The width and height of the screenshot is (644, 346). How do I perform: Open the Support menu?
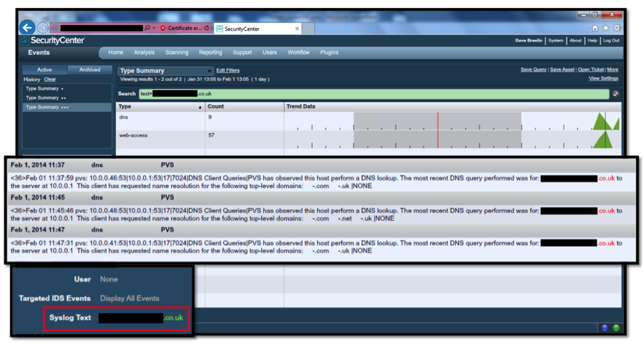coord(243,52)
